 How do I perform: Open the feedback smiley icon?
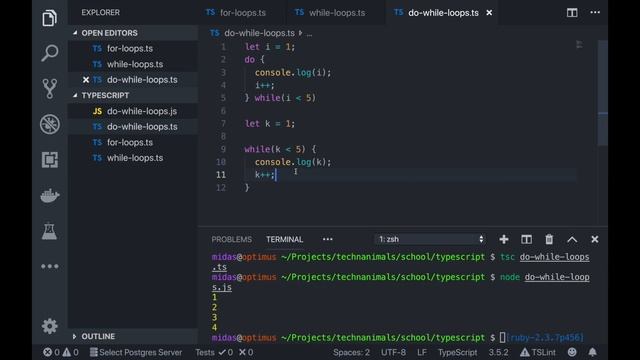click(x=572, y=352)
